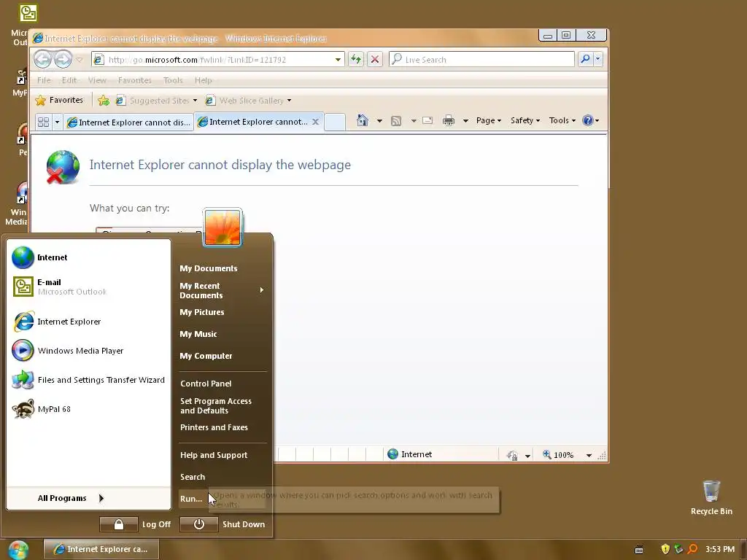
Task: Click the blue Help question mark icon
Action: 588,120
